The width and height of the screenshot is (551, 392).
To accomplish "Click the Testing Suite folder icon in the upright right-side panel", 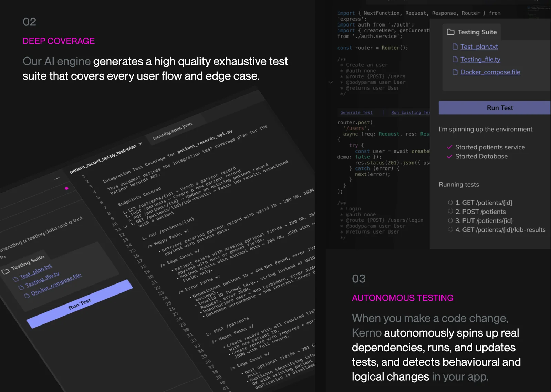I will 450,32.
